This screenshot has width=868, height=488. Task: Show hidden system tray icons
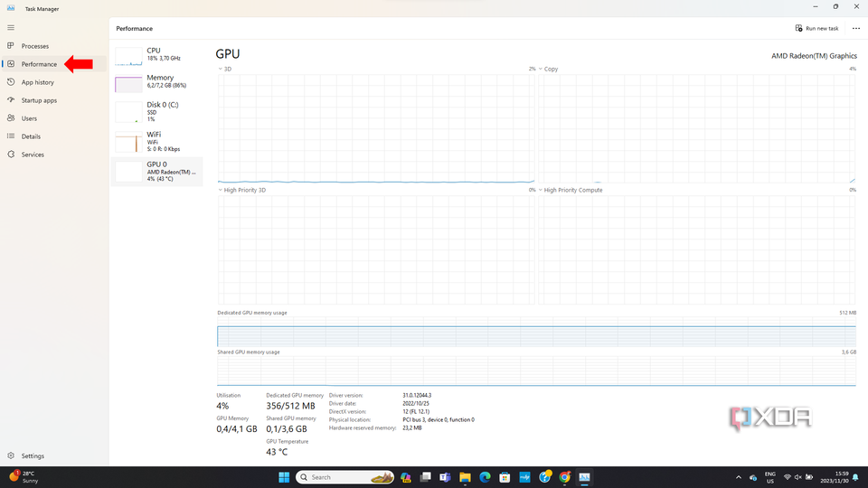pos(739,477)
